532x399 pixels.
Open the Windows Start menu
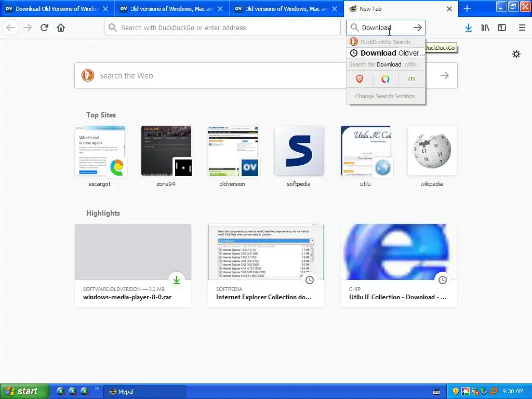pos(25,391)
